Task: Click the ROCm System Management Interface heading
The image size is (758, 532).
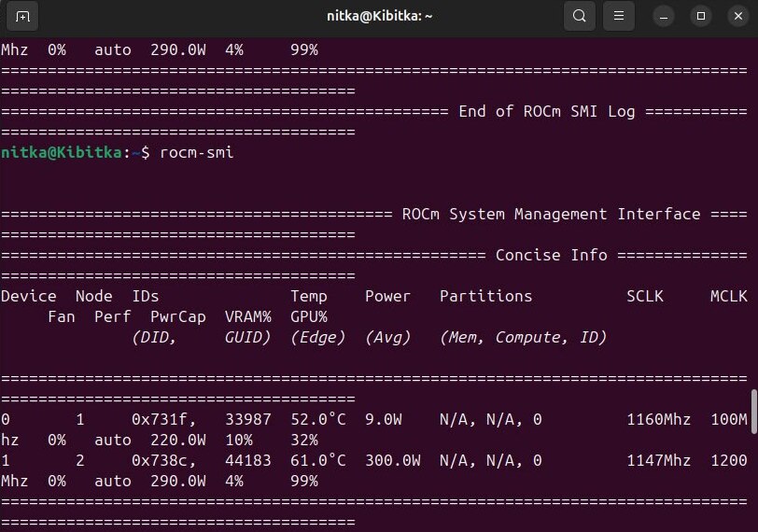Action: [551, 214]
